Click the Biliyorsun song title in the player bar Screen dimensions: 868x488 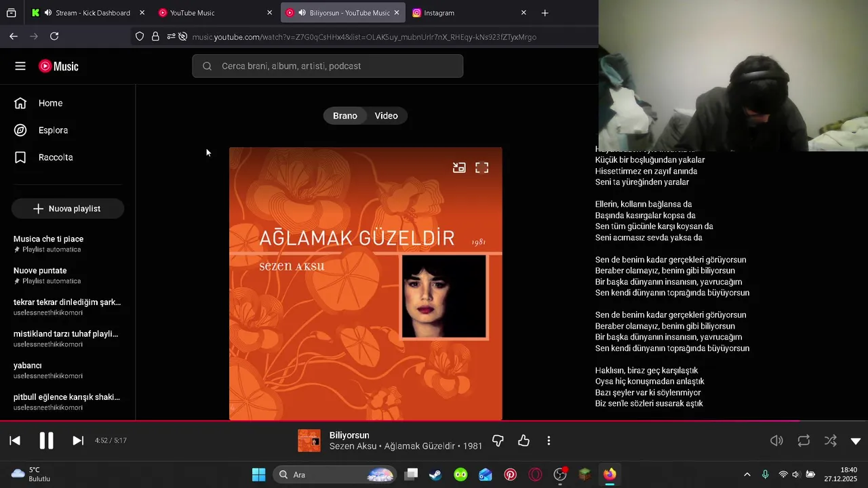[x=349, y=435]
